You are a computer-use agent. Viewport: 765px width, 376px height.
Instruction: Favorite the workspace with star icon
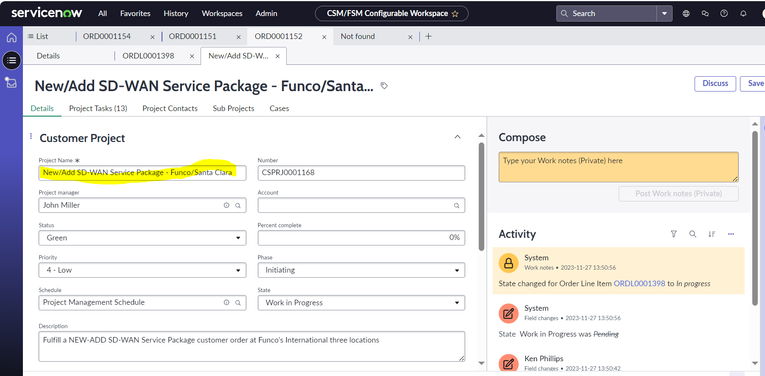coord(455,14)
